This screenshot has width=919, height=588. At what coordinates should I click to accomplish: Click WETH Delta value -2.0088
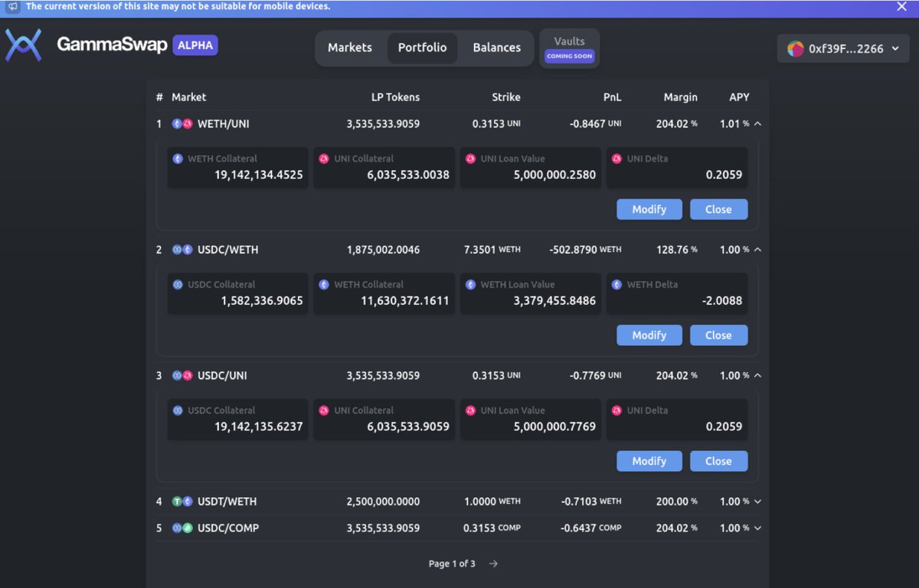pyautogui.click(x=722, y=301)
